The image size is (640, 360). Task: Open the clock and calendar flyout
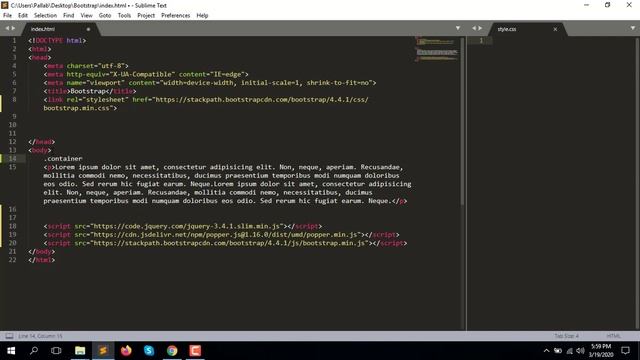pos(601,351)
